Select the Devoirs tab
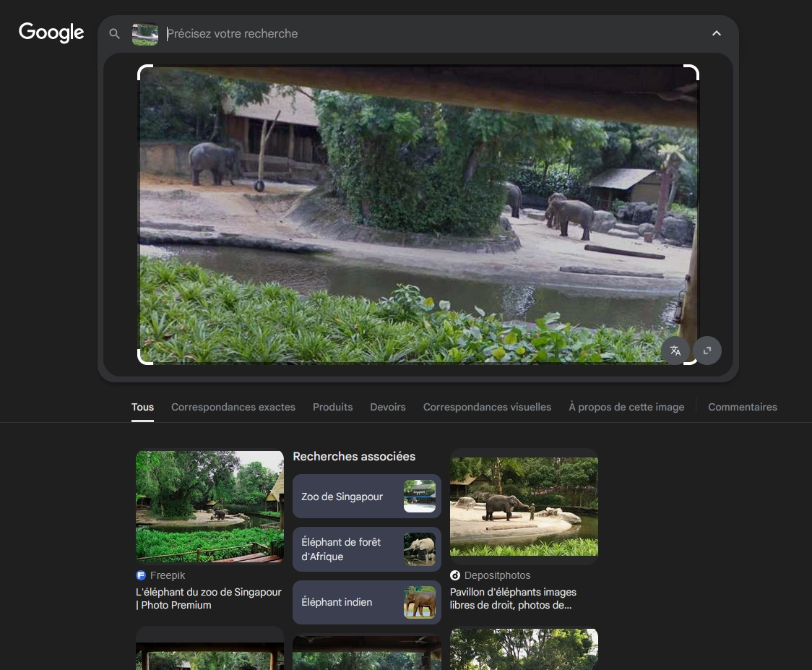The height and width of the screenshot is (670, 812). 388,407
